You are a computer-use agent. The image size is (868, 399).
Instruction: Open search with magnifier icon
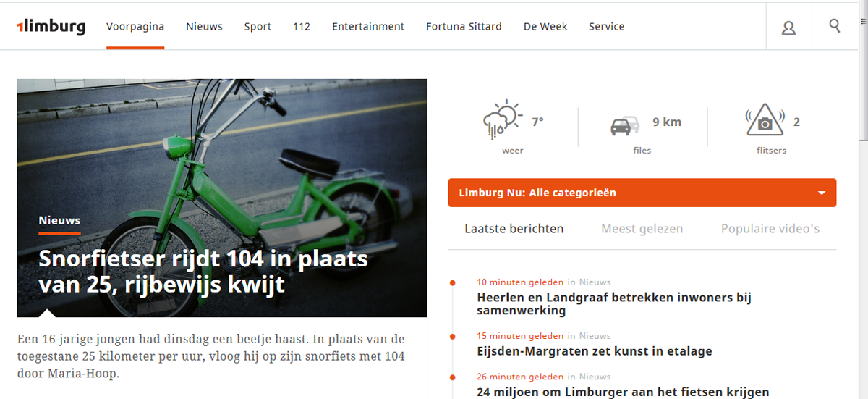click(835, 26)
